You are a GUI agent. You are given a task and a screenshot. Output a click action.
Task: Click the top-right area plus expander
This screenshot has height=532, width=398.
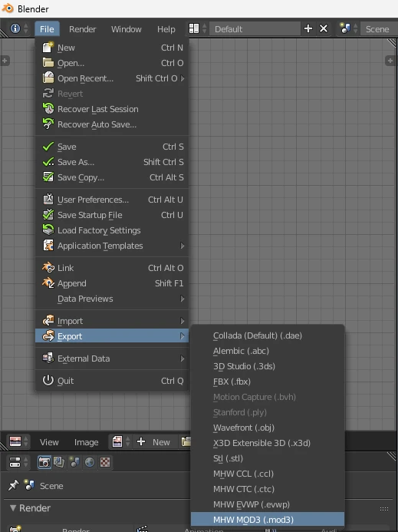point(390,61)
